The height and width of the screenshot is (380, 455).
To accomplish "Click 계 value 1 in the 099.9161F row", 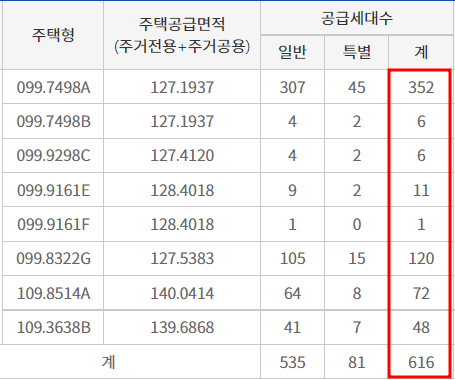I will 421,225.
